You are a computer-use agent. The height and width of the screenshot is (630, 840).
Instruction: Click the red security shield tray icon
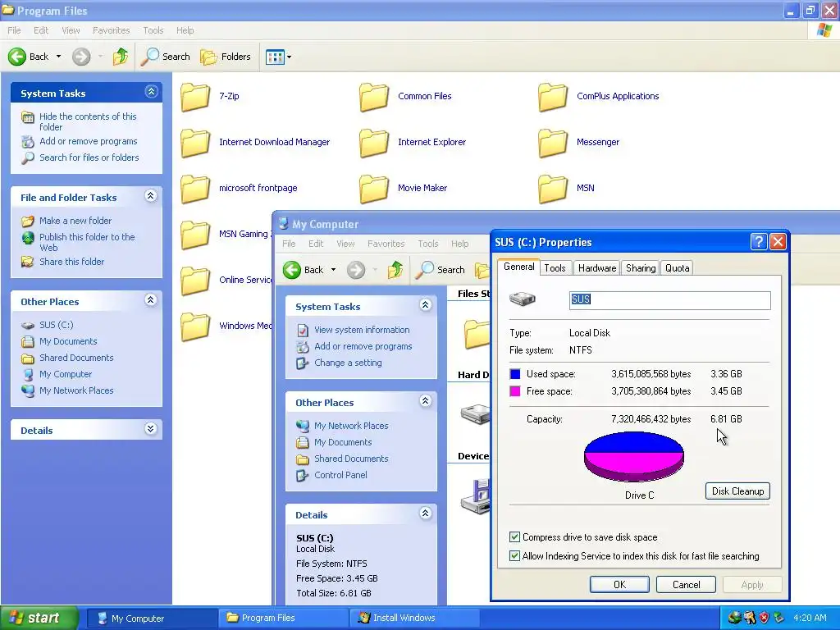tap(764, 618)
